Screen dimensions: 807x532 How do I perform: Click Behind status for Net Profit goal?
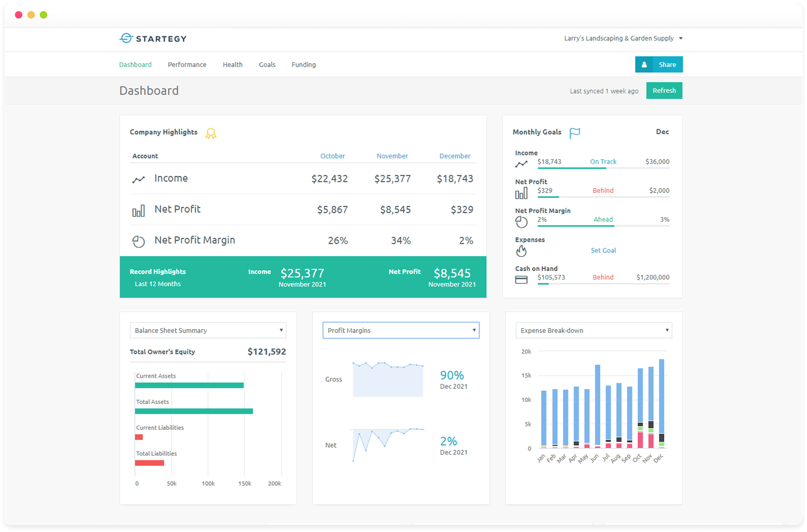(x=603, y=191)
